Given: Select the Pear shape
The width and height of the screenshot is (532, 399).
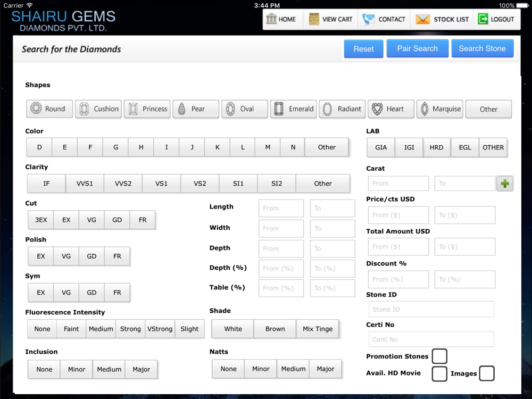Looking at the screenshot, I should click(196, 109).
